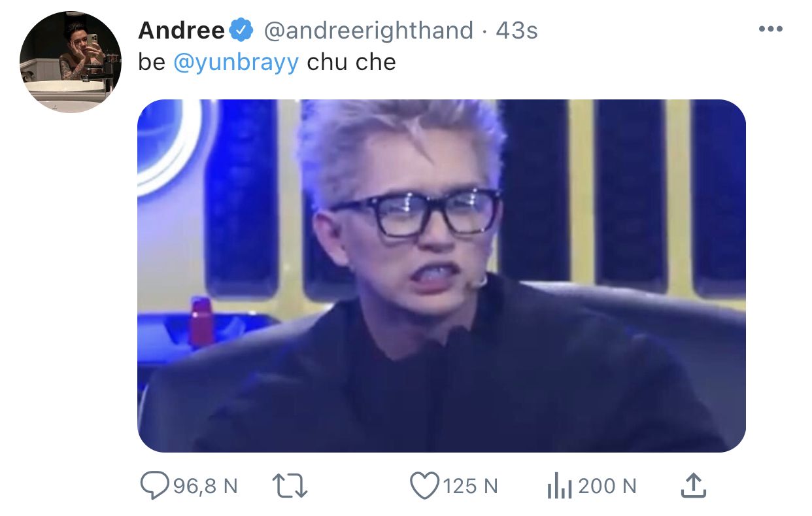The height and width of the screenshot is (516, 812).
Task: View the 96,8 N reply count
Action: [x=205, y=487]
